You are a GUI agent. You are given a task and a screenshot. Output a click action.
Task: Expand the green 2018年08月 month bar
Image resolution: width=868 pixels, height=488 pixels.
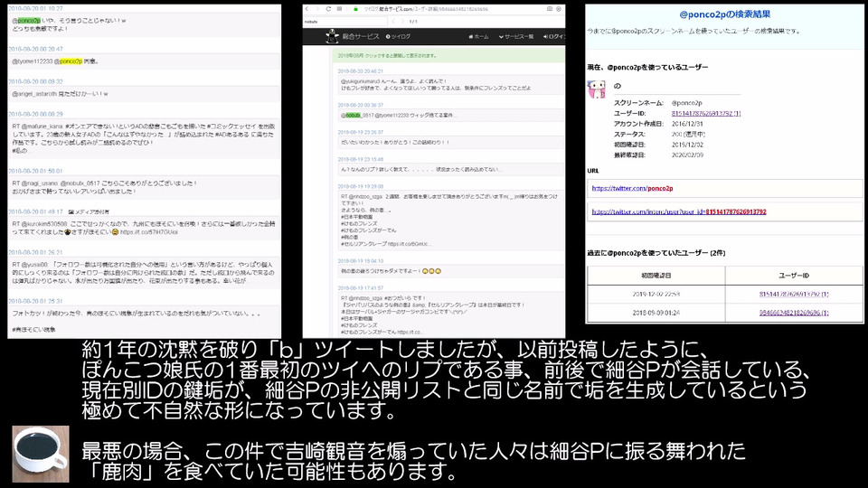coord(448,55)
